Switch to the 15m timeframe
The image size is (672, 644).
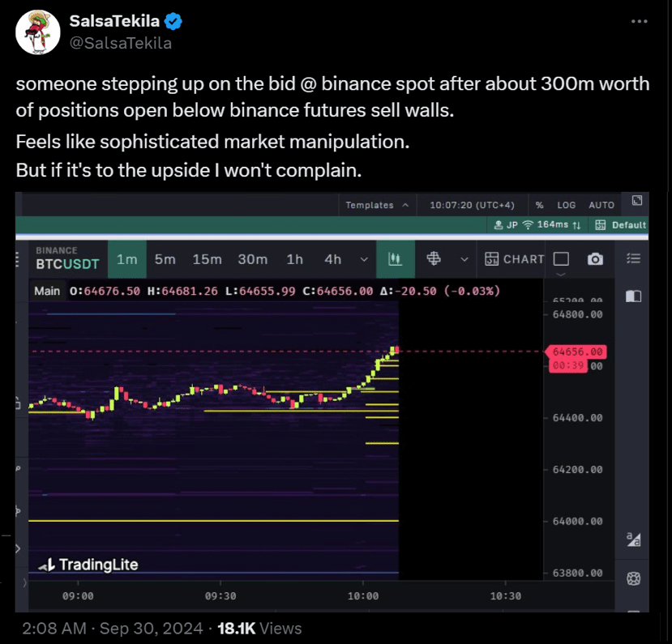tap(207, 259)
